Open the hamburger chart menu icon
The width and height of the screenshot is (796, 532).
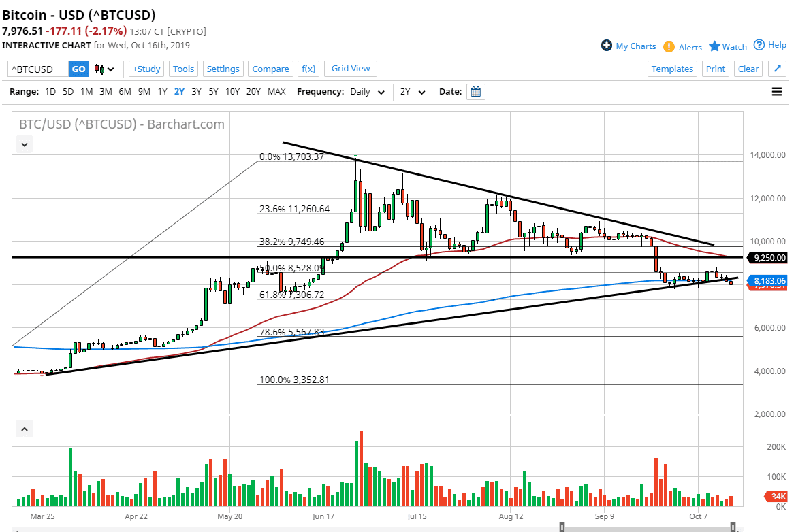click(776, 91)
